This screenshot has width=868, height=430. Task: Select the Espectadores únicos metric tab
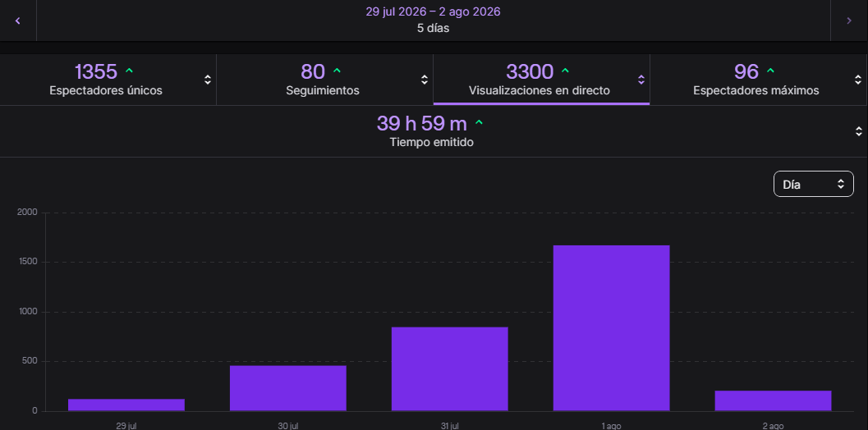[x=108, y=80]
